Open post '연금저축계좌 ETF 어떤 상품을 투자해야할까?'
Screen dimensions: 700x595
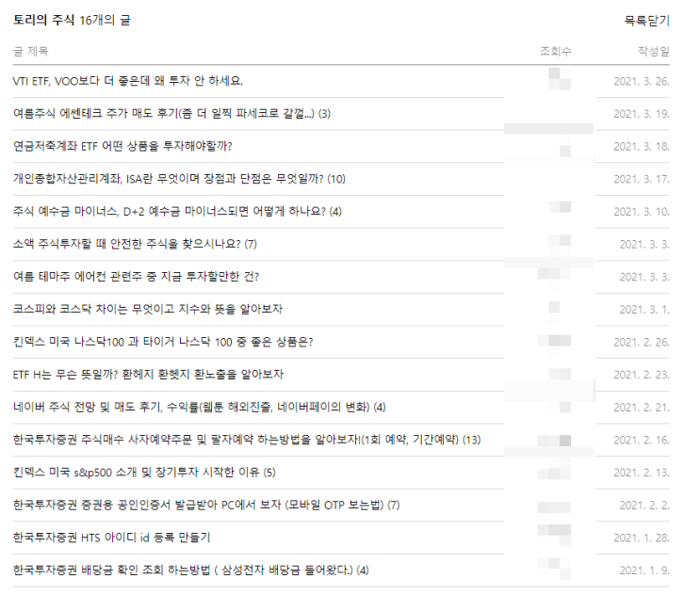(x=122, y=146)
